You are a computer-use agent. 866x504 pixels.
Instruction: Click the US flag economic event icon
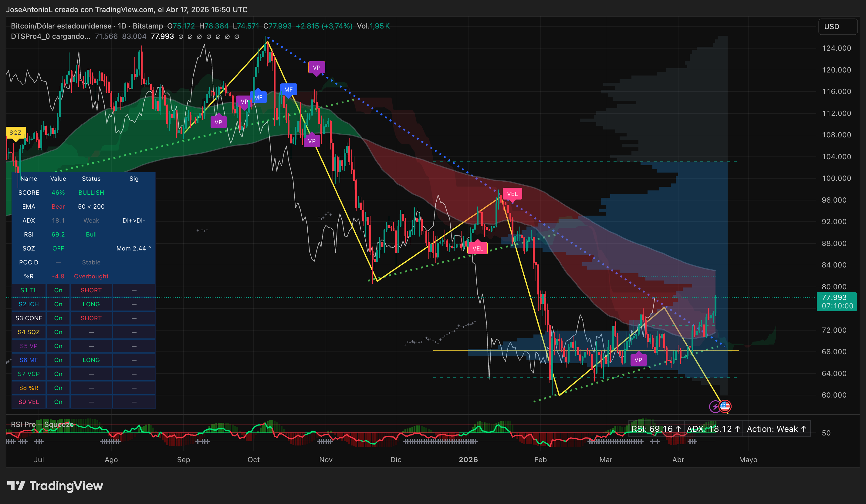pos(725,406)
